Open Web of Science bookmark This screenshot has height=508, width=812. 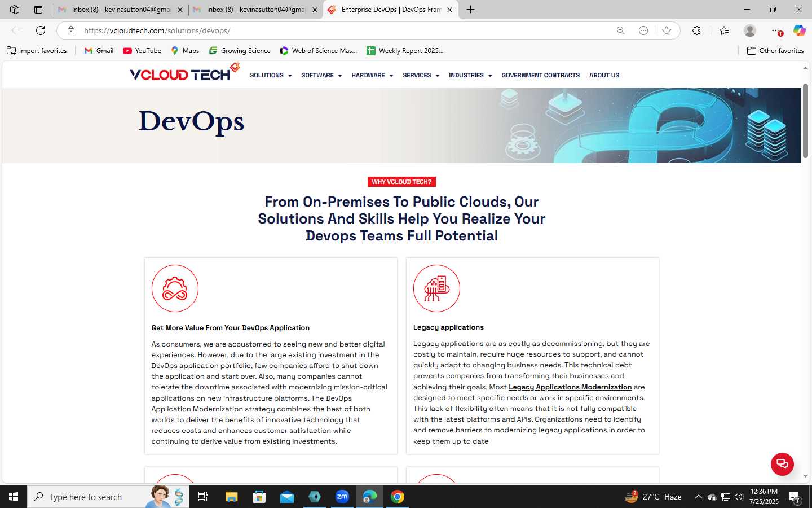tap(319, 51)
